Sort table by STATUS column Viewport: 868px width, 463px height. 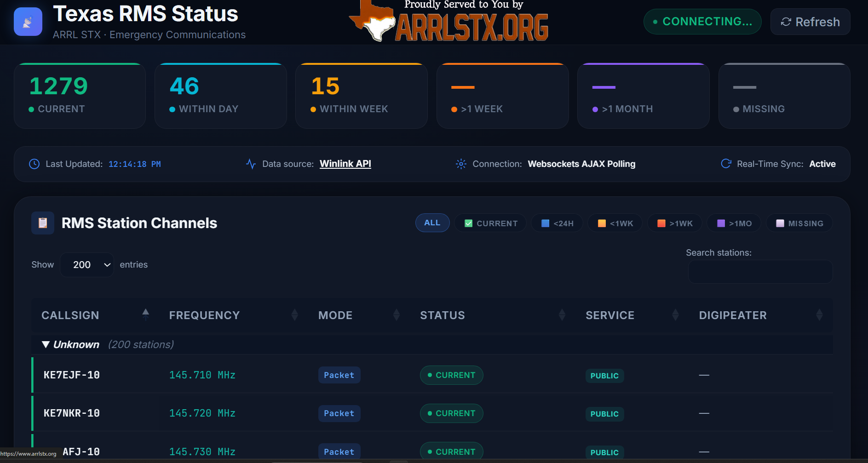point(493,315)
